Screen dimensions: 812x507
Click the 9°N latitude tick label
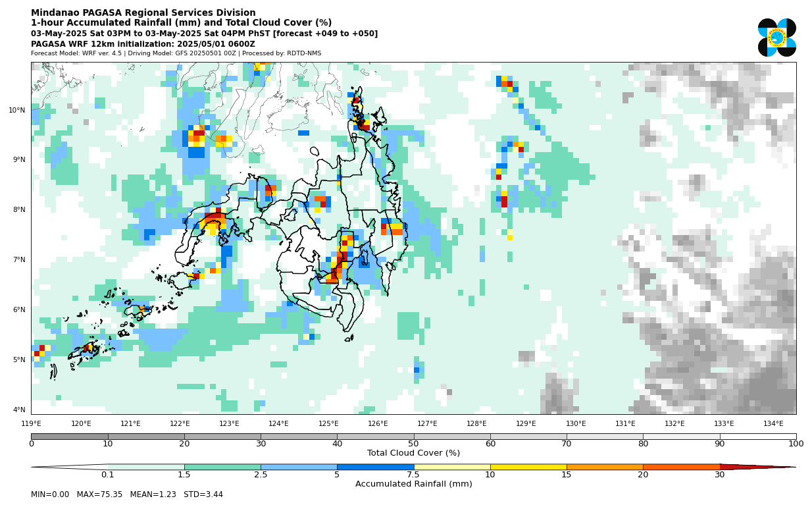coord(19,160)
